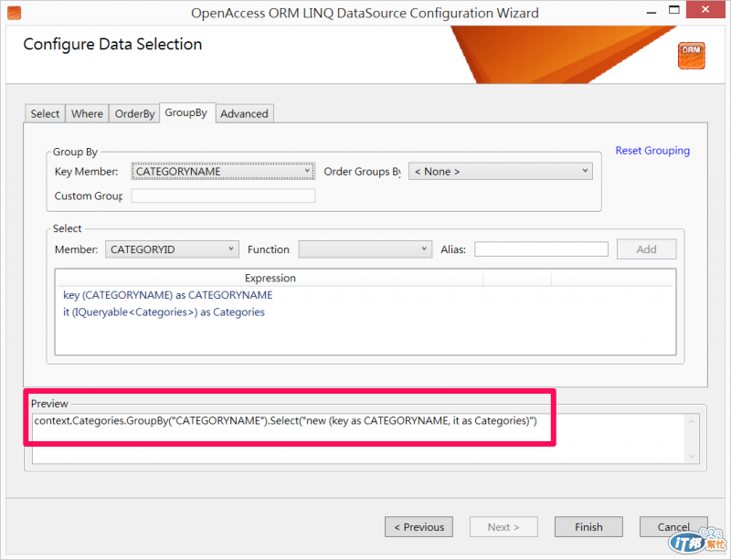Open the Key Member CATEGORYNAME dropdown
The height and width of the screenshot is (560, 731).
tap(223, 172)
